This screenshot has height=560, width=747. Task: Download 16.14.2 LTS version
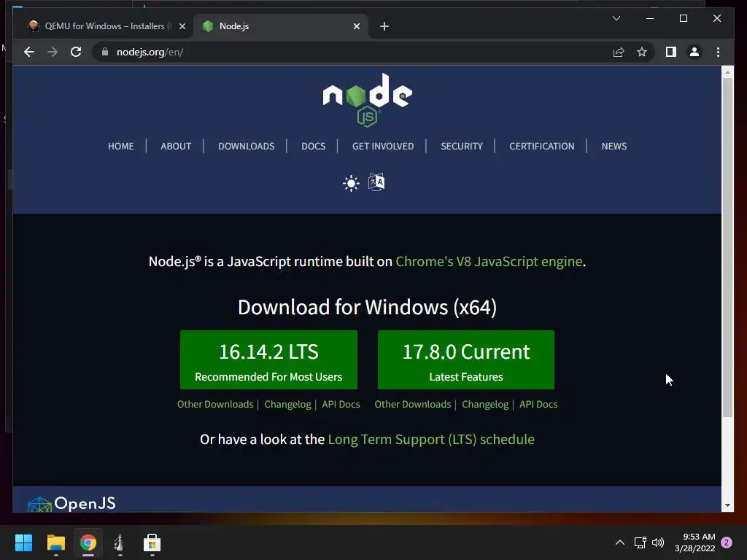268,359
